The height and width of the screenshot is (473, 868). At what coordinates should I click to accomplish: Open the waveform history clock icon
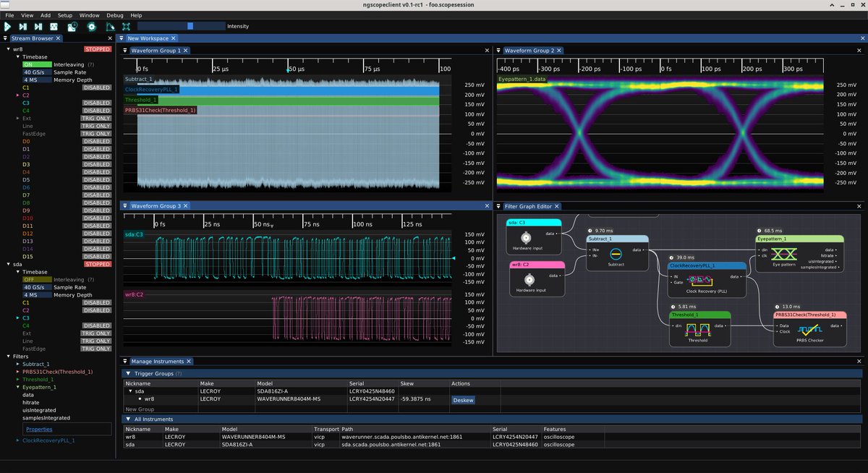coord(72,26)
